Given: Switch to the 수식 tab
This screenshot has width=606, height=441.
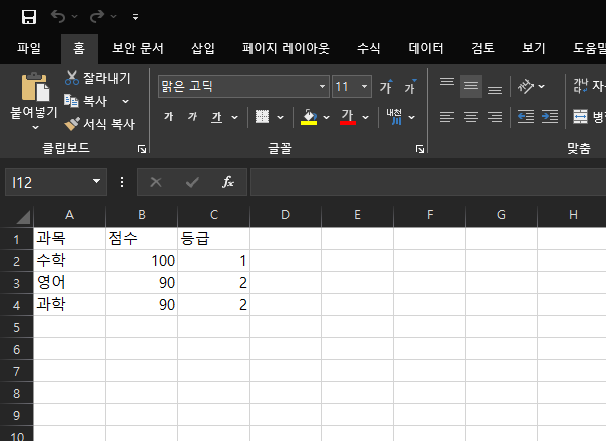Looking at the screenshot, I should [x=368, y=48].
